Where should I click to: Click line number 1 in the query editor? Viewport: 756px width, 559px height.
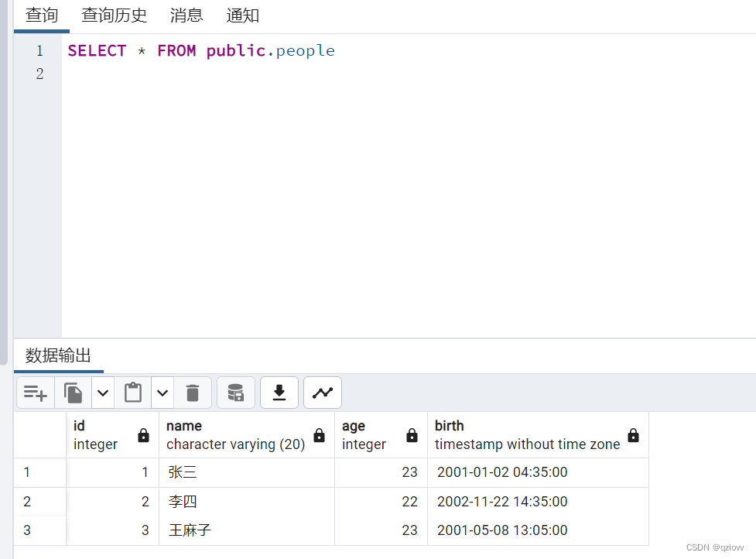(x=39, y=50)
